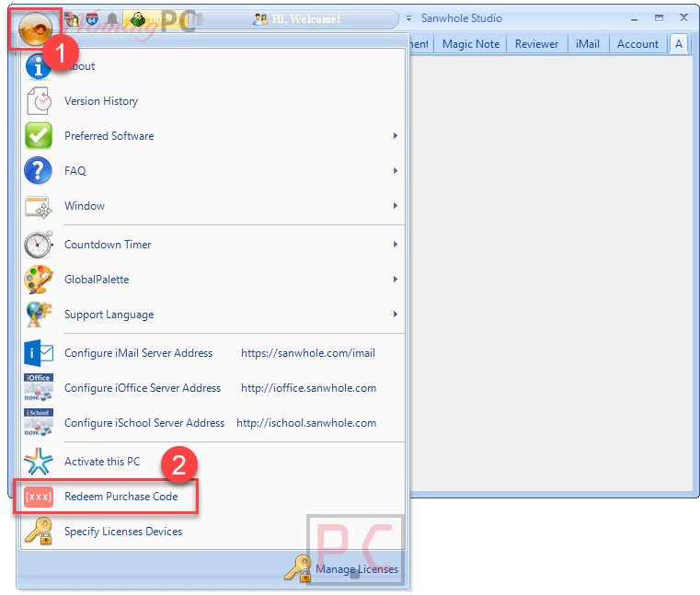Viewport: 700px width, 595px height.
Task: Close the Sanwhole Studio window
Action: [683, 17]
